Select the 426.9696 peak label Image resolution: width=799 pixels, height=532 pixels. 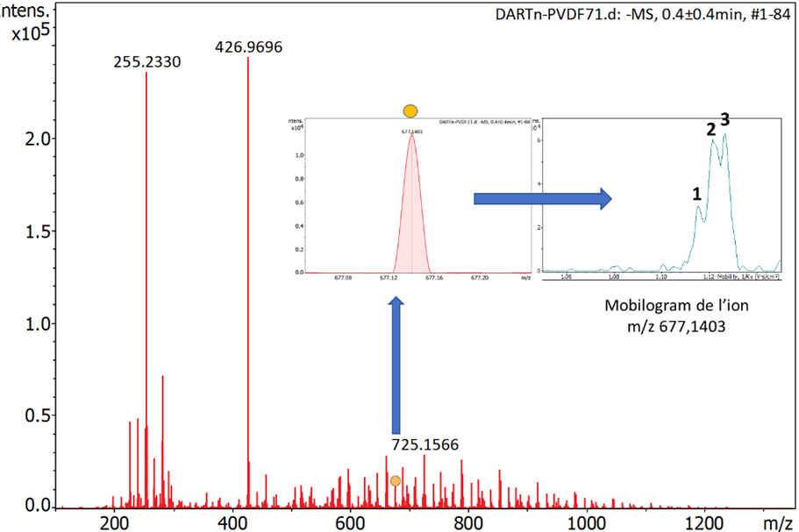[x=248, y=46]
